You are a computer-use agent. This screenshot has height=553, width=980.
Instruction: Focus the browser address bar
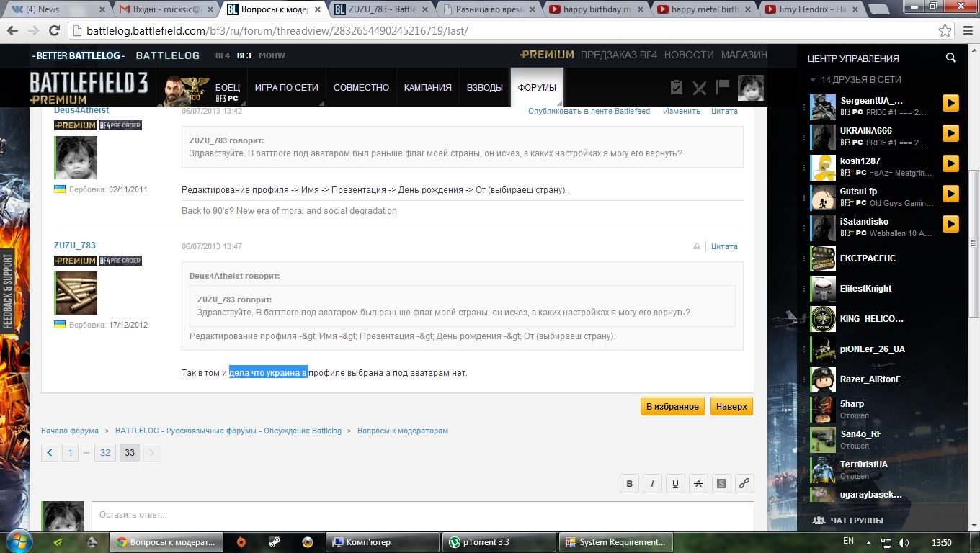coord(504,31)
